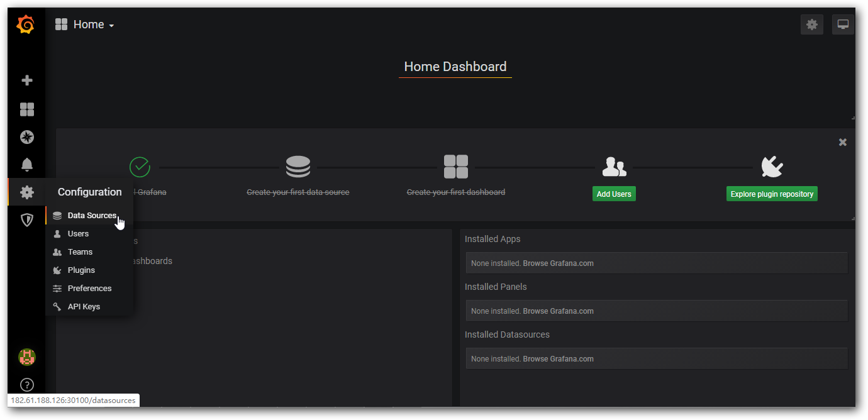Click the Add Users button
Image resolution: width=868 pixels, height=420 pixels.
click(x=614, y=194)
